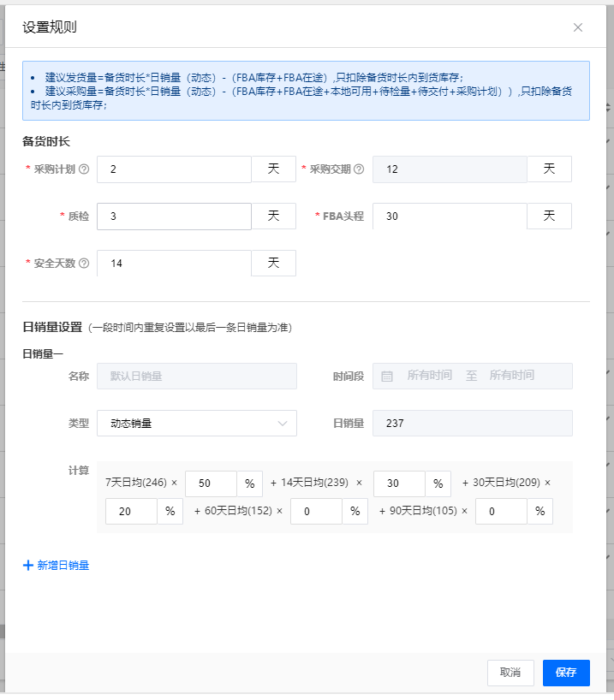This screenshot has width=614, height=700.
Task: Click the 60天日均(152) label
Action: [x=238, y=511]
